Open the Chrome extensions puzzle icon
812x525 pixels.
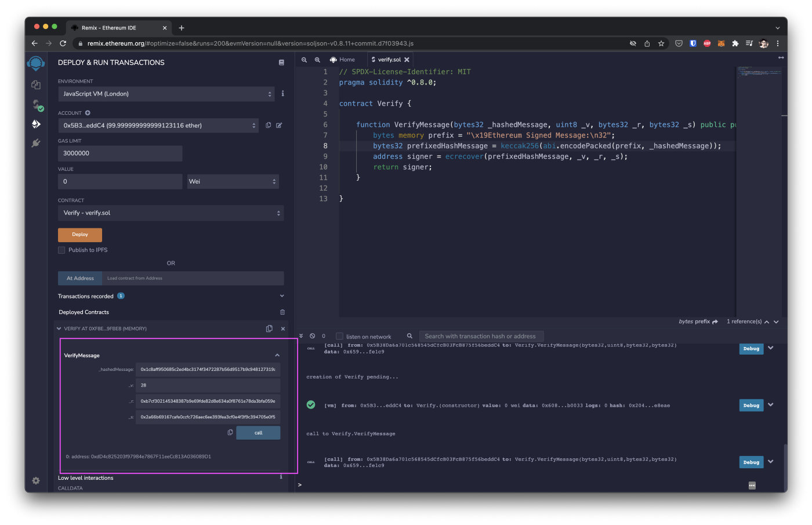735,43
